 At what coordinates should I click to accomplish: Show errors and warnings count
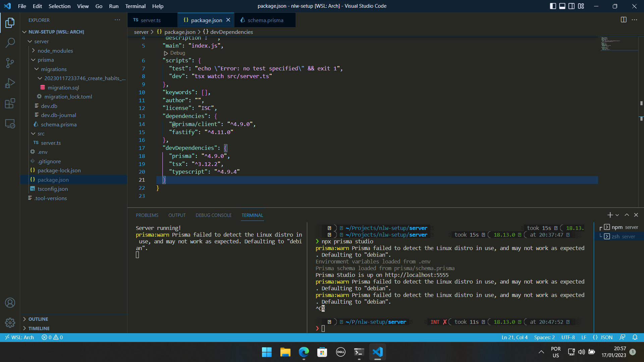coord(52,337)
